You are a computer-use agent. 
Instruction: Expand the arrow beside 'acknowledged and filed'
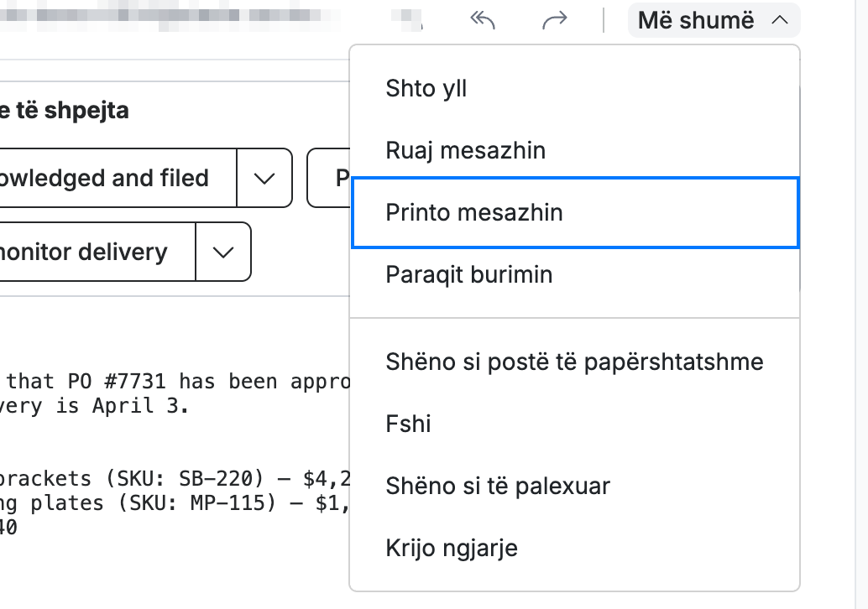[x=264, y=178]
